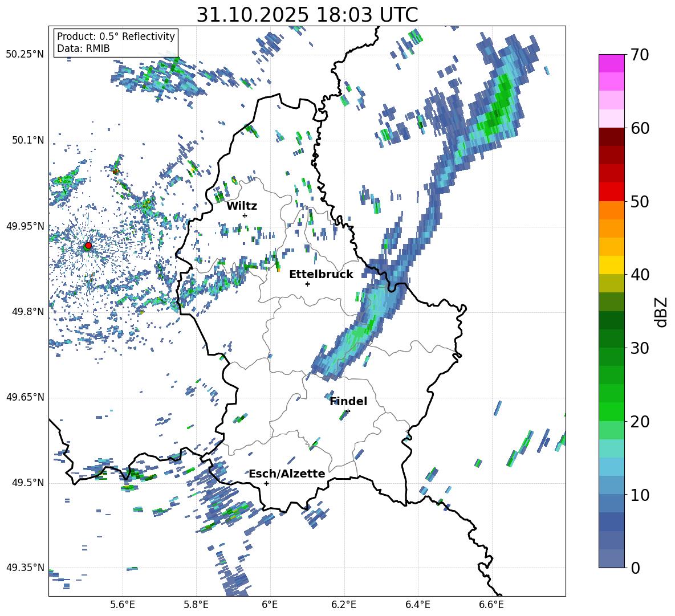Click the Esch/Alzette city label

[287, 474]
